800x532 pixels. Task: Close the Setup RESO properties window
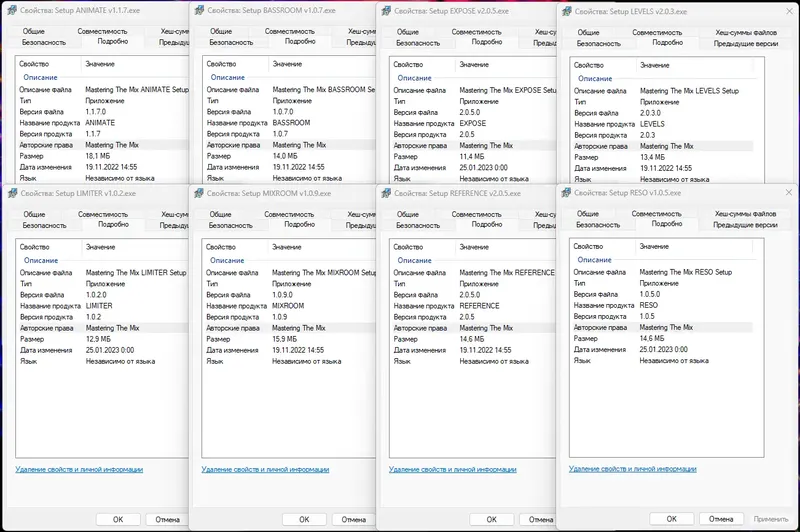[789, 192]
